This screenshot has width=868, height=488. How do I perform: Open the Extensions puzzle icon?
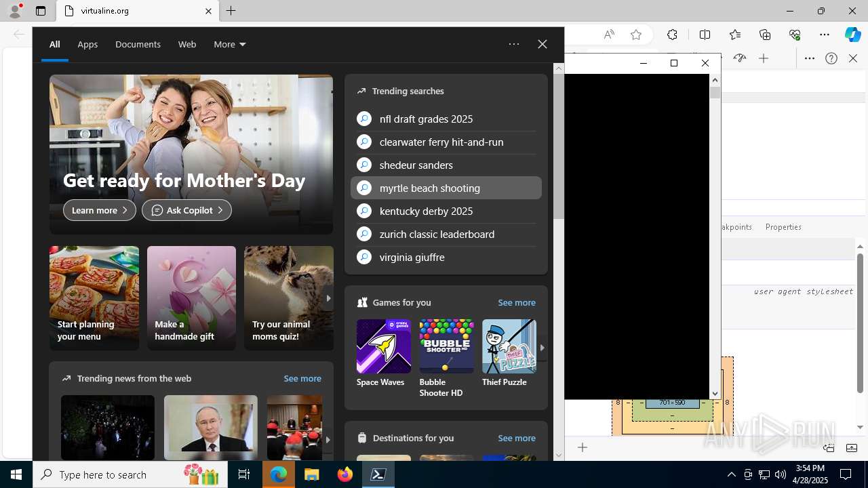coord(672,35)
